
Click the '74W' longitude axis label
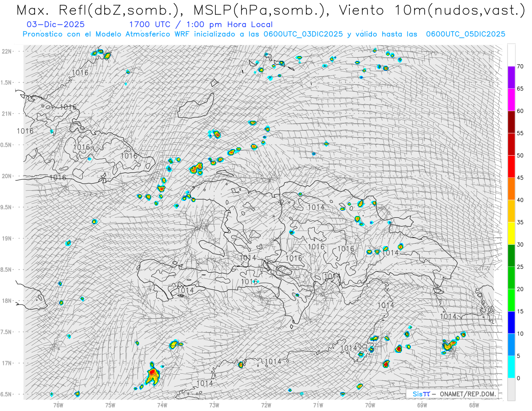coord(162,404)
